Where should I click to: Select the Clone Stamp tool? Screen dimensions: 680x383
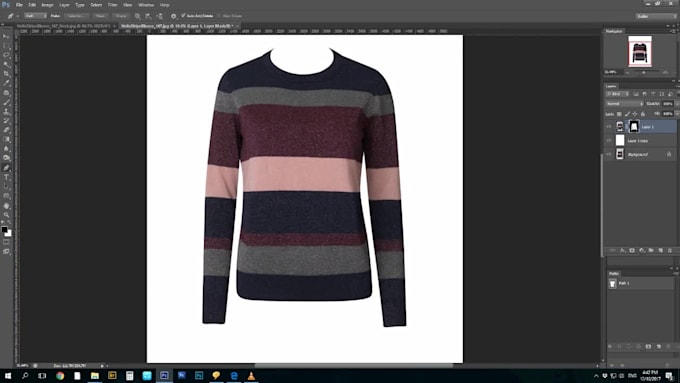point(6,111)
